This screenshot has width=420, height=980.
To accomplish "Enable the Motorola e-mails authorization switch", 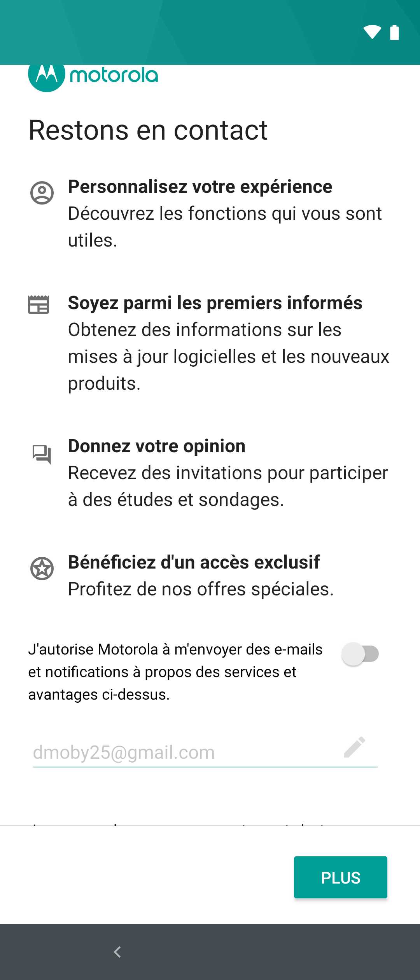I will coord(360,654).
